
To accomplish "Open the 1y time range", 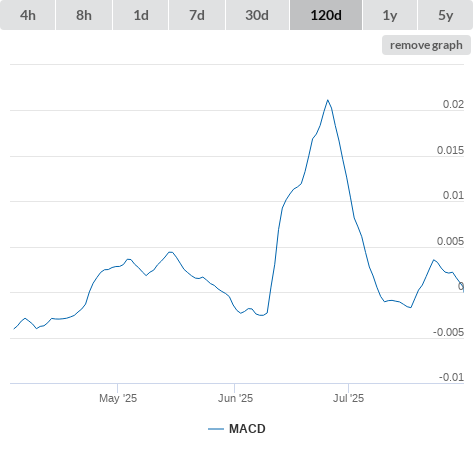I will [390, 15].
